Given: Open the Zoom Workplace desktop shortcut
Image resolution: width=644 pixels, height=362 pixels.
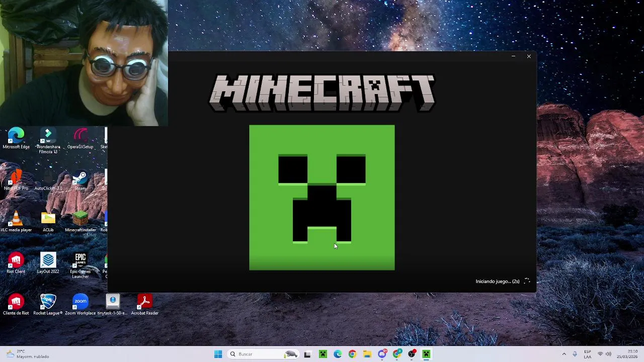Looking at the screenshot, I should (80, 305).
